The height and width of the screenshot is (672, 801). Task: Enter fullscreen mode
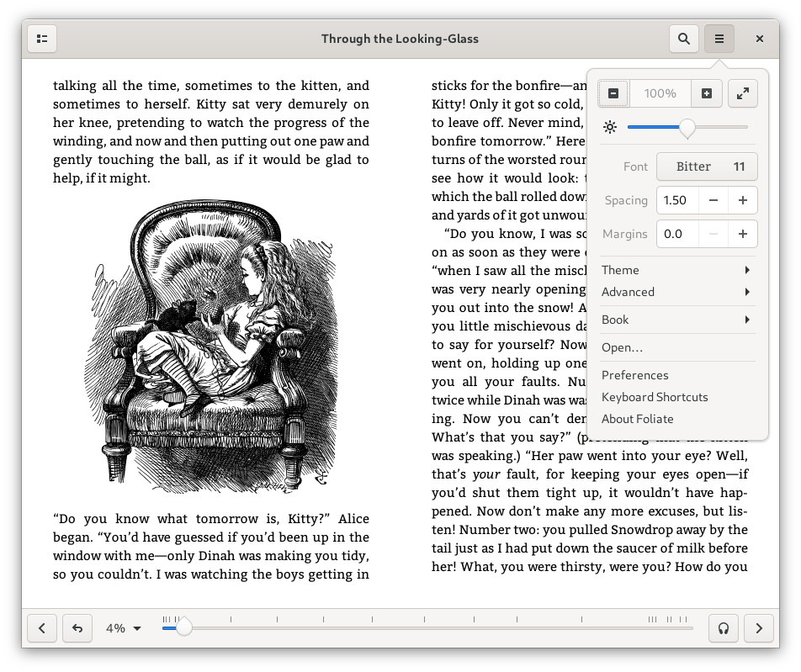tap(742, 93)
